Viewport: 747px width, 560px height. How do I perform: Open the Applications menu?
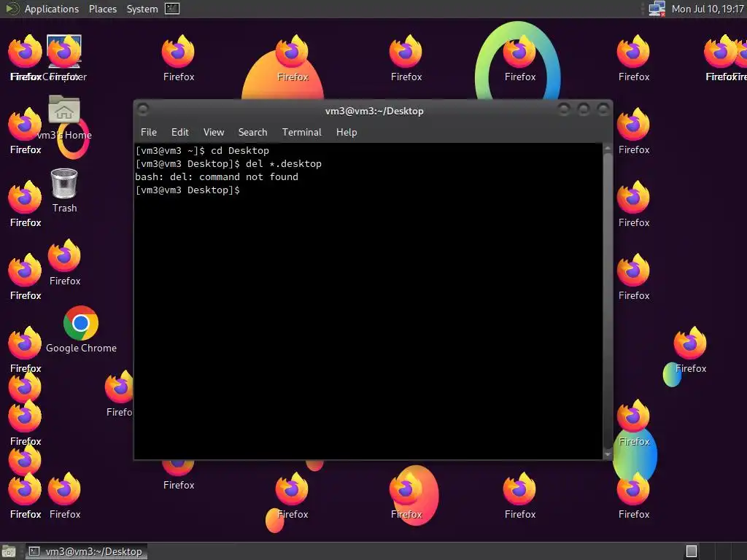point(52,9)
